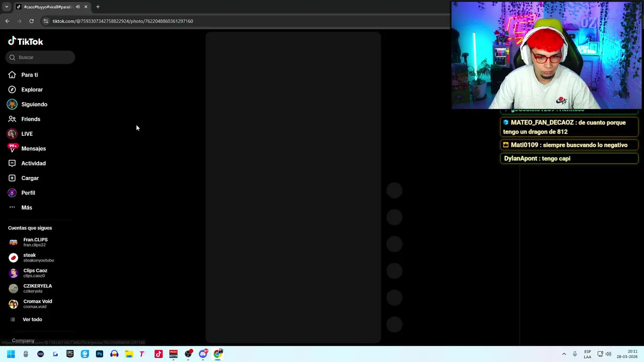This screenshot has width=644, height=362.
Task: Click the Cargar plus icon
Action: coord(12,178)
